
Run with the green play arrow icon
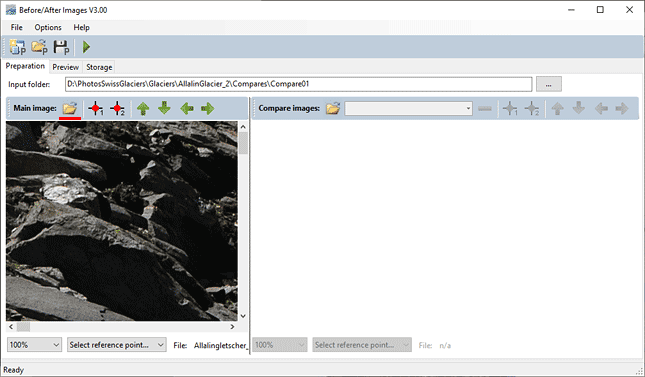click(x=86, y=47)
